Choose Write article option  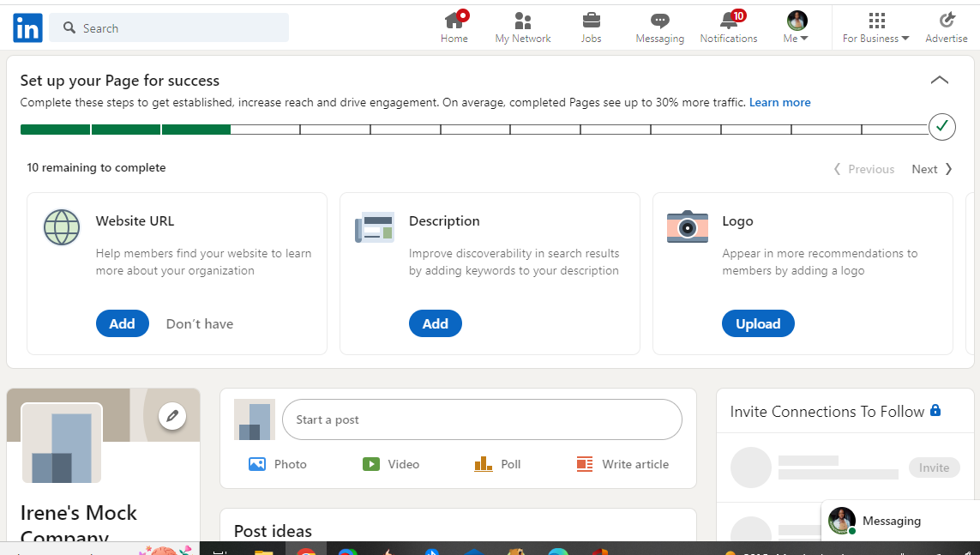[623, 464]
